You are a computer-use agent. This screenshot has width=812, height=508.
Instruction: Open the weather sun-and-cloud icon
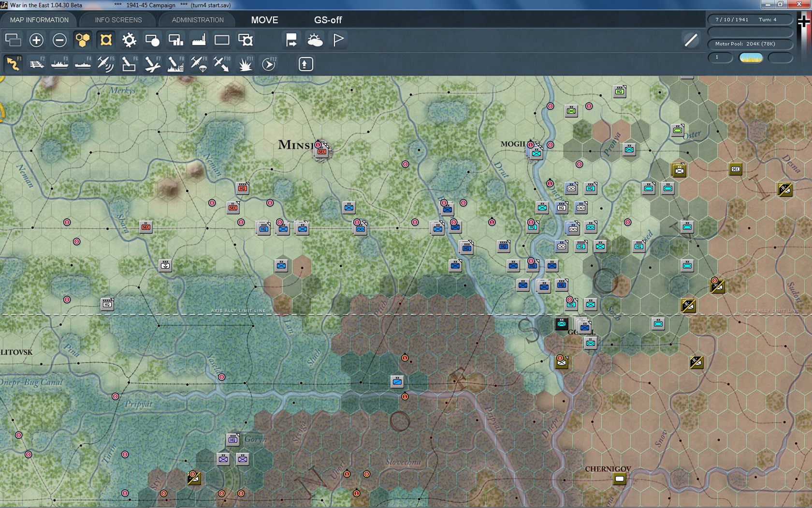point(315,40)
